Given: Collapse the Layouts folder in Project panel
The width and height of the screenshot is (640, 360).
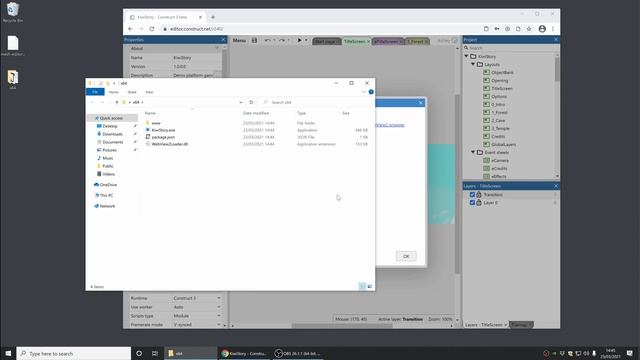Looking at the screenshot, I should [x=473, y=64].
